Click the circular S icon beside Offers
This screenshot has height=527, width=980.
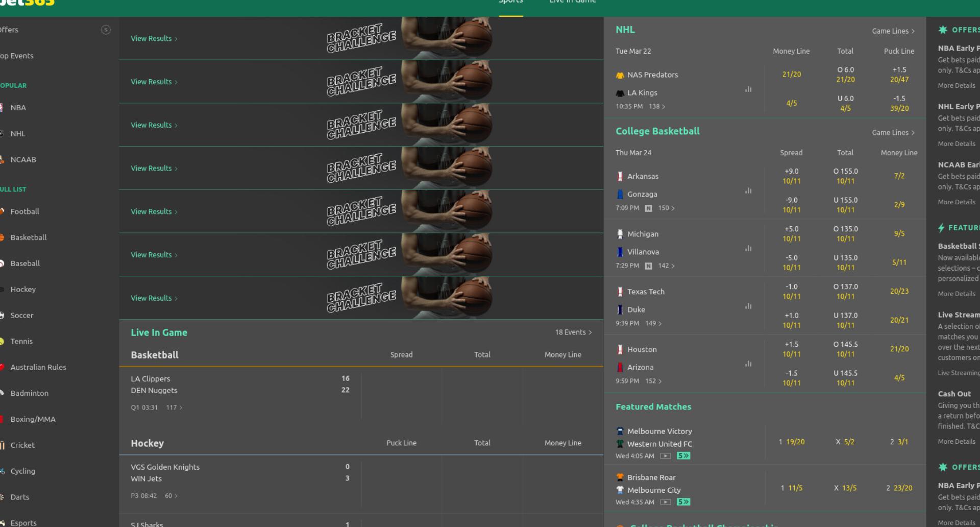point(106,30)
